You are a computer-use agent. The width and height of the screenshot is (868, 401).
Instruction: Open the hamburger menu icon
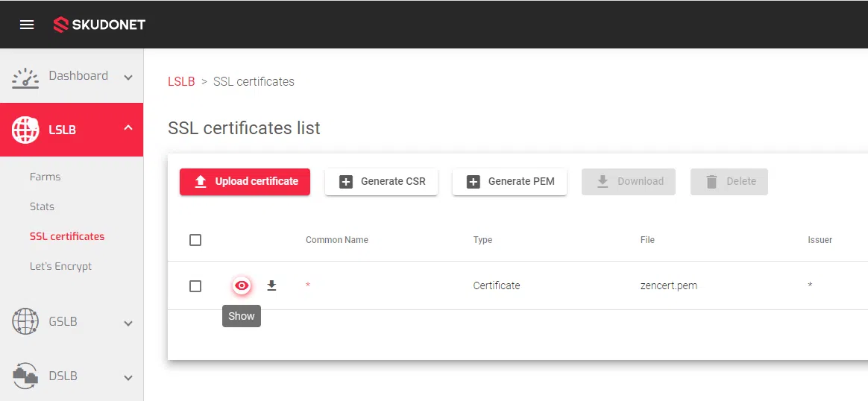(27, 25)
